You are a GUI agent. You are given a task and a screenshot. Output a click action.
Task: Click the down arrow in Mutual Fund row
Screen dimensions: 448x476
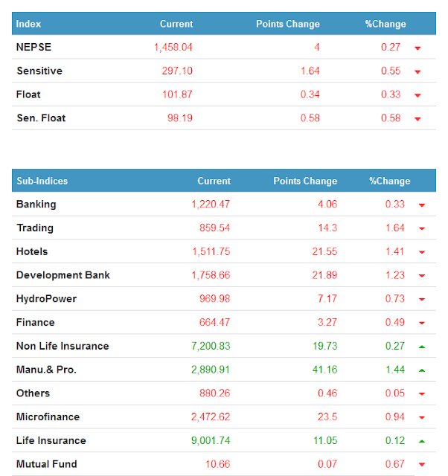[x=422, y=465]
